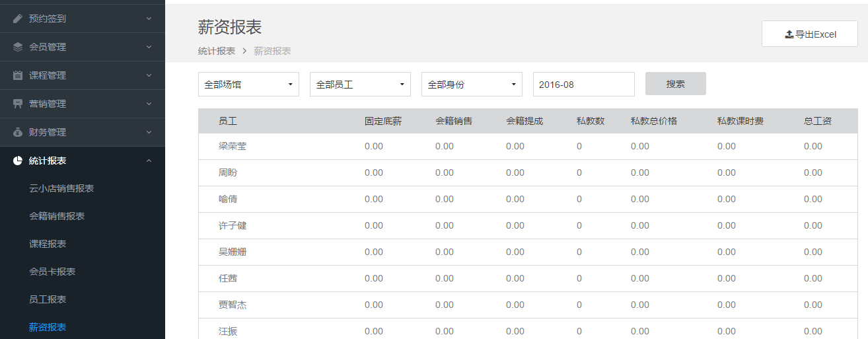Go to 会籍销售报表 page

[57, 216]
